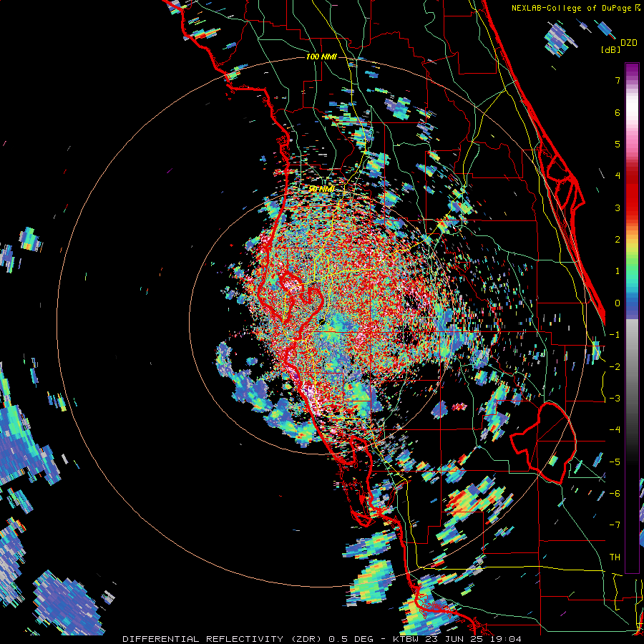
Task: Click the ZDR color scale bar
Action: click(632, 318)
